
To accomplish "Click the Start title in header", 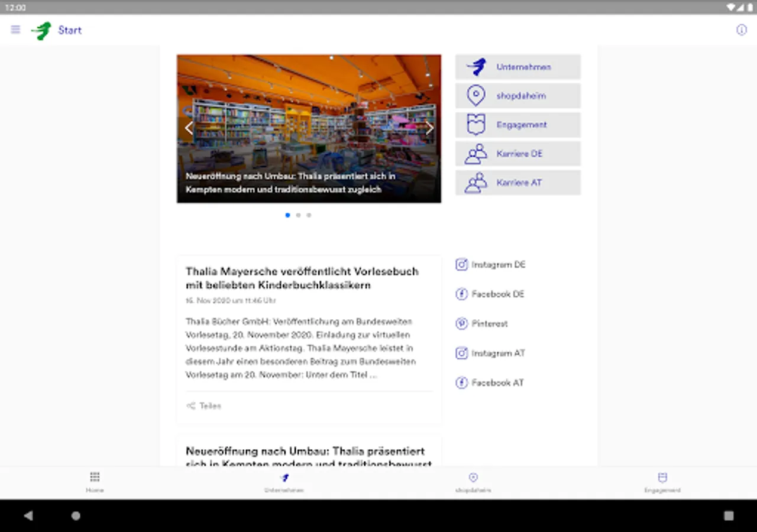I will click(70, 30).
